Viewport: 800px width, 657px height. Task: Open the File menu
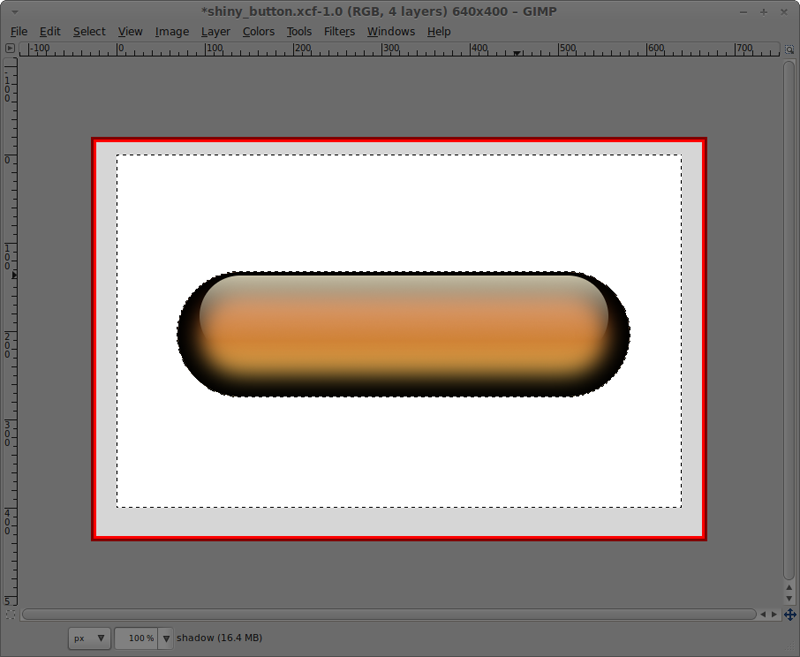click(19, 31)
